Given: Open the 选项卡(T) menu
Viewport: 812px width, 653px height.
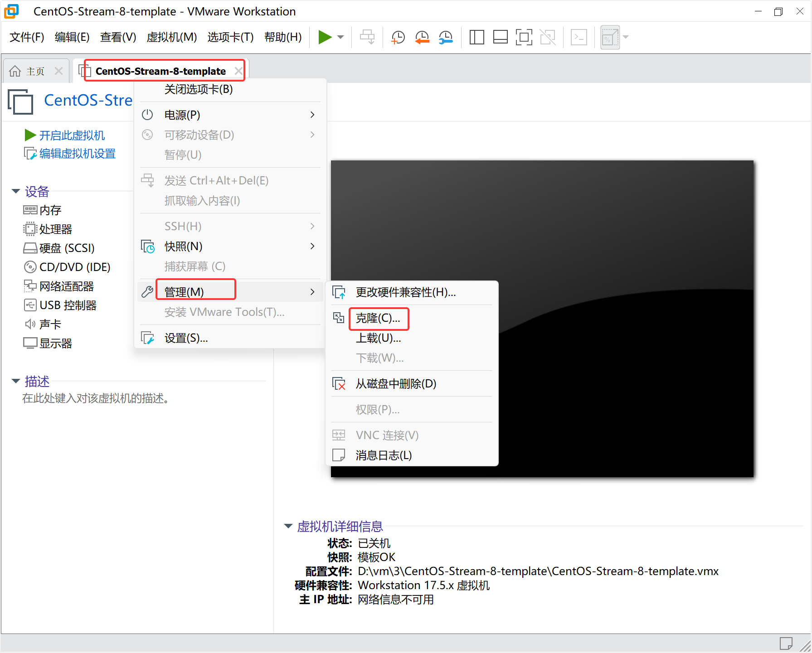Looking at the screenshot, I should (230, 37).
